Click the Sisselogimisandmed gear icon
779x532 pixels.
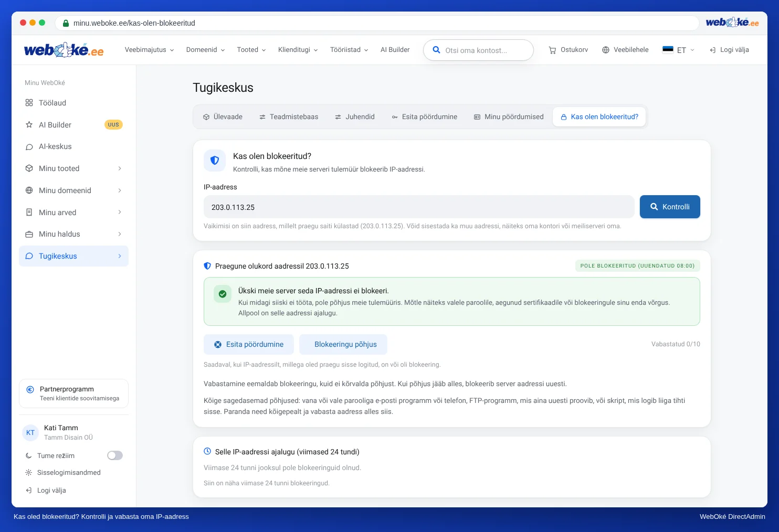[29, 473]
